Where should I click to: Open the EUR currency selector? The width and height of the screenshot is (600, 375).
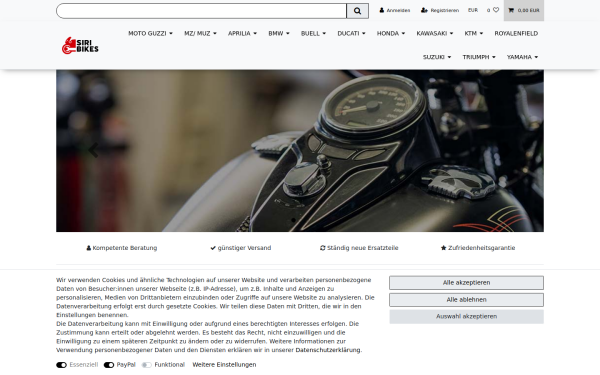[473, 10]
